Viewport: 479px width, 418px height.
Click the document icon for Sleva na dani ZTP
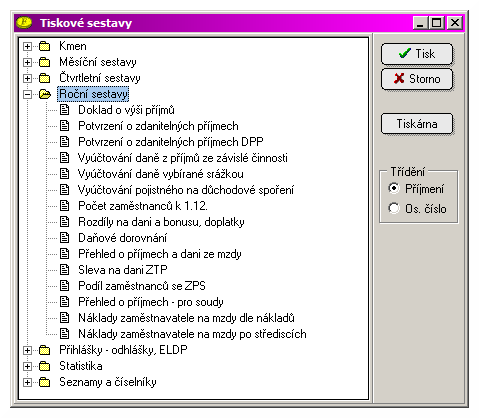tap(64, 270)
